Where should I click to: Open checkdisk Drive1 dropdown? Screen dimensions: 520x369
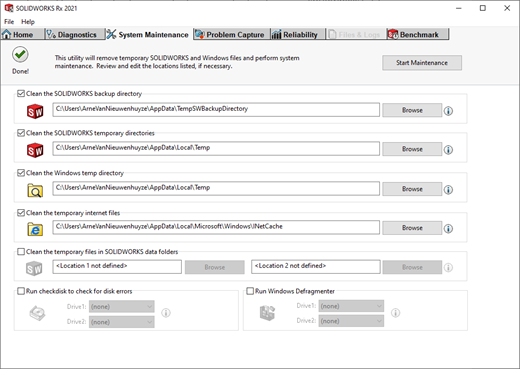point(122,307)
